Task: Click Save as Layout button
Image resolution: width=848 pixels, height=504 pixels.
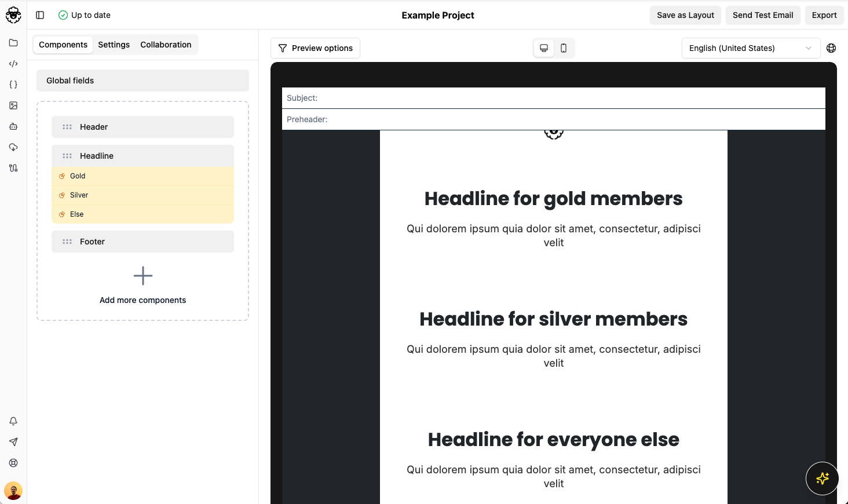Action: pyautogui.click(x=685, y=15)
